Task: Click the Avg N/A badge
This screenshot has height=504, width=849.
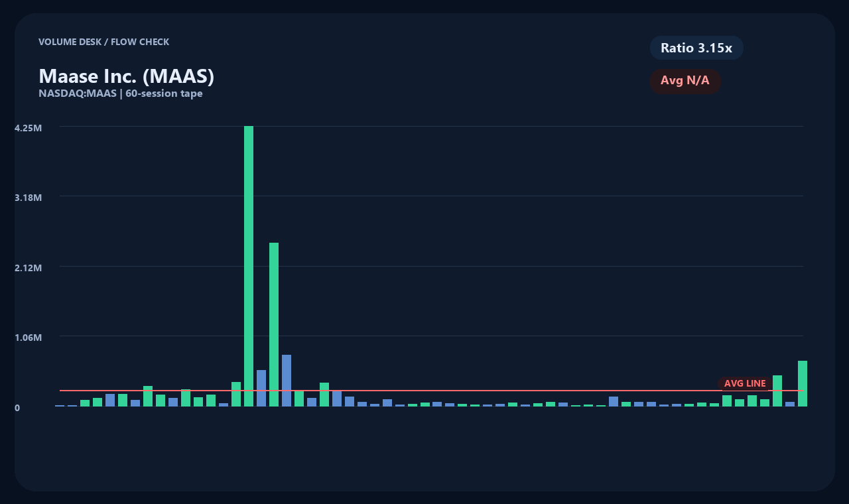Action: coord(685,81)
